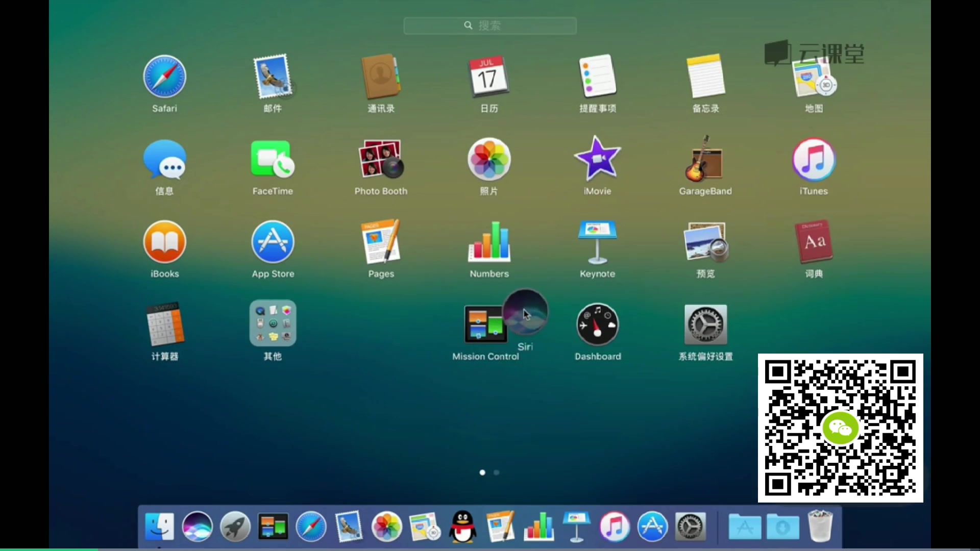Open Numbers from the Dock
The image size is (980, 551).
coord(538,527)
